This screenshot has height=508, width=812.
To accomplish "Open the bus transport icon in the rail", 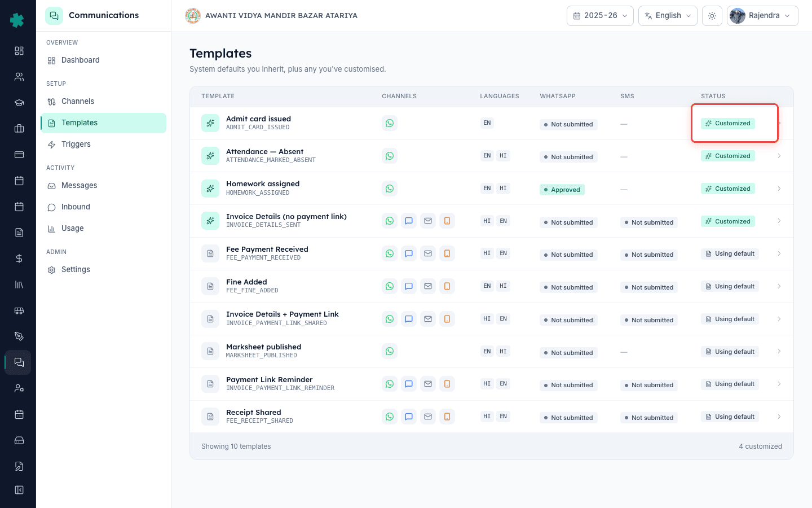I will [19, 310].
